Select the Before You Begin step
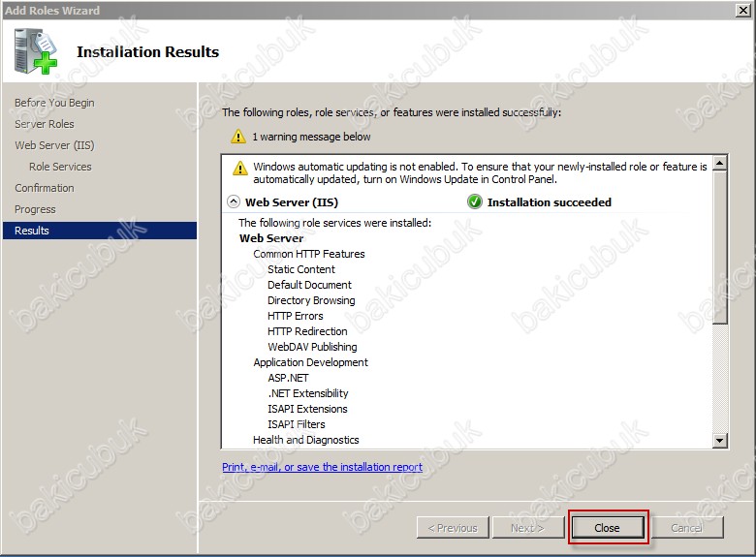This screenshot has width=756, height=557. point(54,103)
